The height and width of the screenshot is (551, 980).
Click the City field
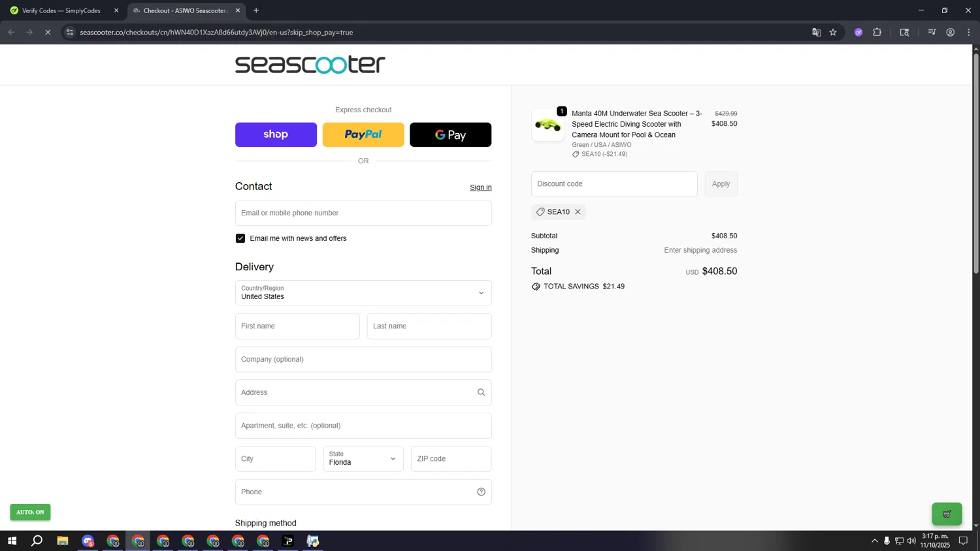coord(275,458)
